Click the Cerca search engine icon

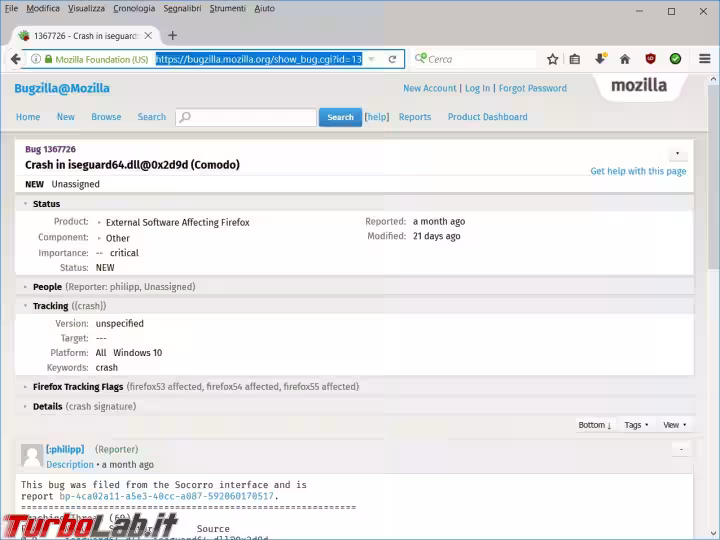click(x=420, y=58)
